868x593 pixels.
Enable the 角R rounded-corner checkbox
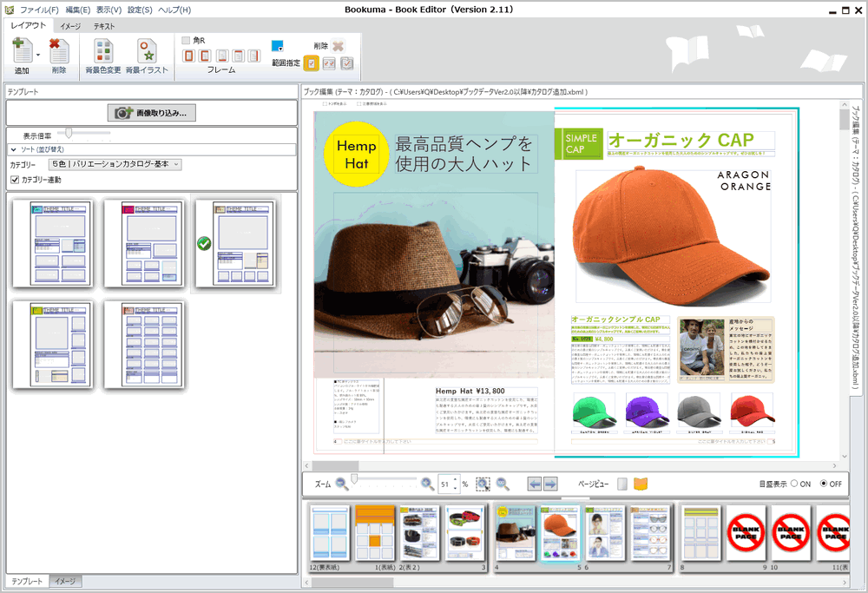coord(186,39)
